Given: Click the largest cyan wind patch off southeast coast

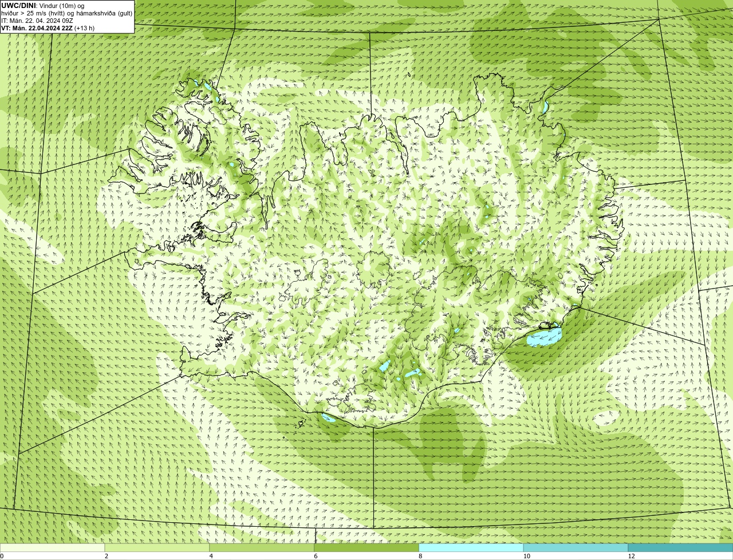Looking at the screenshot, I should (x=544, y=337).
